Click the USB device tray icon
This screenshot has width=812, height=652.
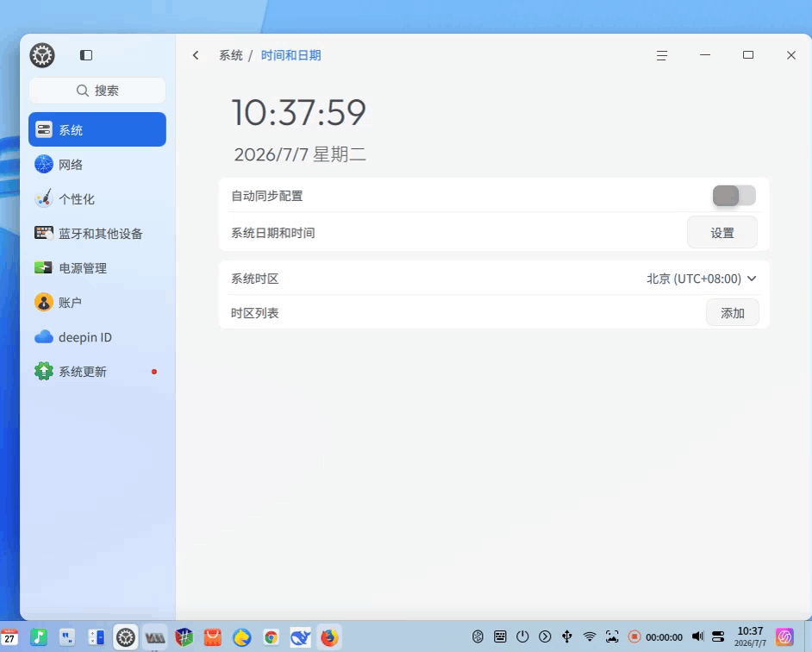[567, 636]
